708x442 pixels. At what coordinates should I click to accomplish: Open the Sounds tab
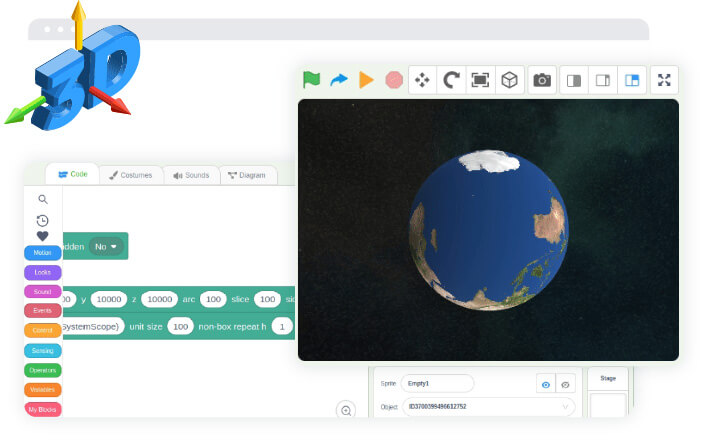click(191, 175)
